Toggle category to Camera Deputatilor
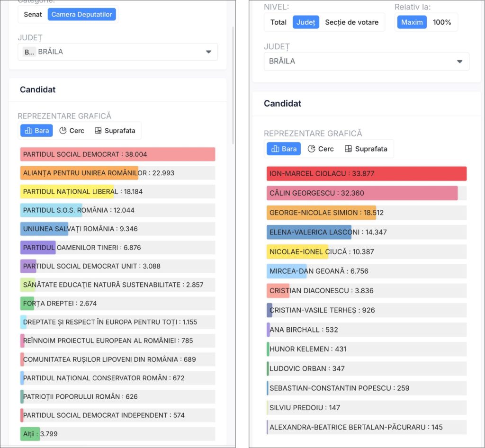Image resolution: width=485 pixels, height=448 pixels. point(81,15)
